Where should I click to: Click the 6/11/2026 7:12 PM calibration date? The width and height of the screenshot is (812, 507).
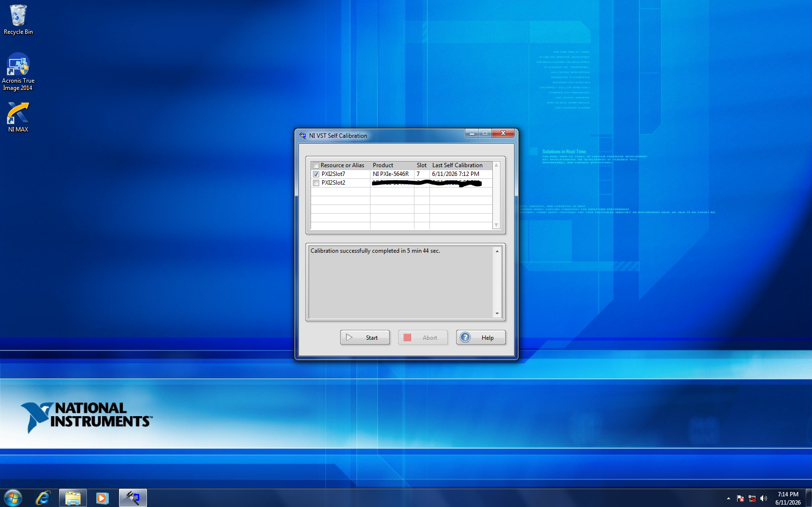coord(456,174)
